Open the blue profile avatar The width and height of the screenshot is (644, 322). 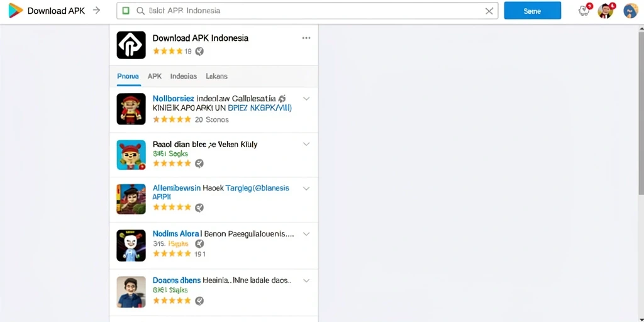[x=630, y=11]
